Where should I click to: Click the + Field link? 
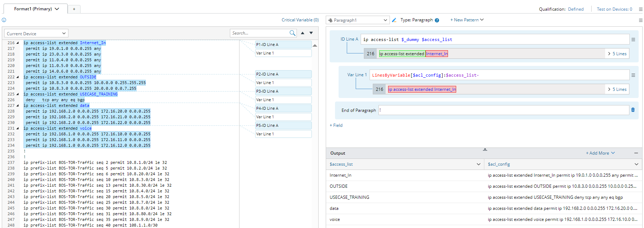coord(336,125)
